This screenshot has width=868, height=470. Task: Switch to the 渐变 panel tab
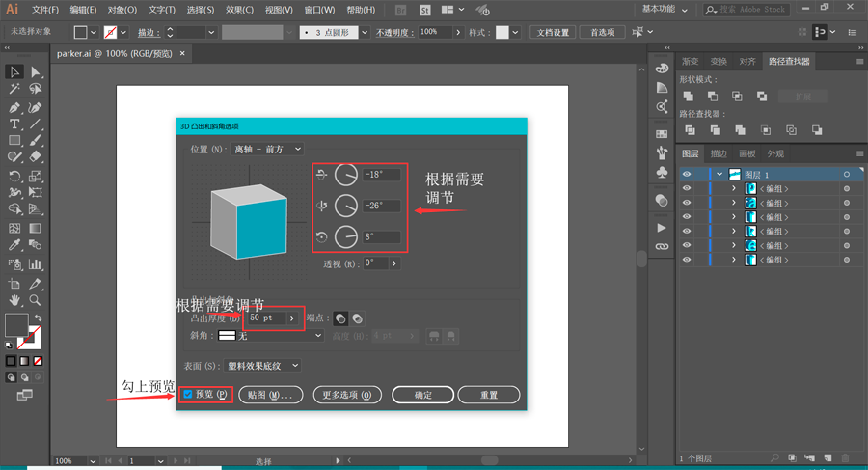690,62
